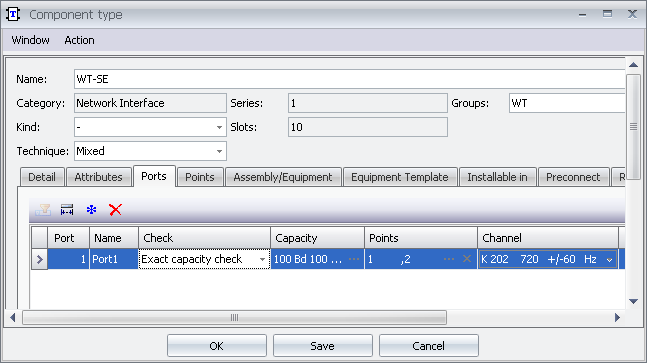Click the red X delete icon
Screen dimensions: 647x363
tap(116, 210)
